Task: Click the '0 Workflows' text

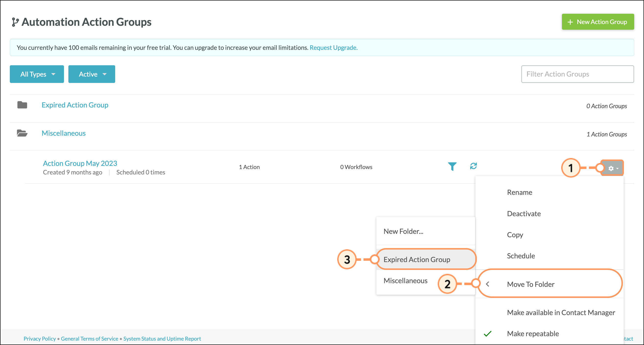Action: pyautogui.click(x=356, y=167)
